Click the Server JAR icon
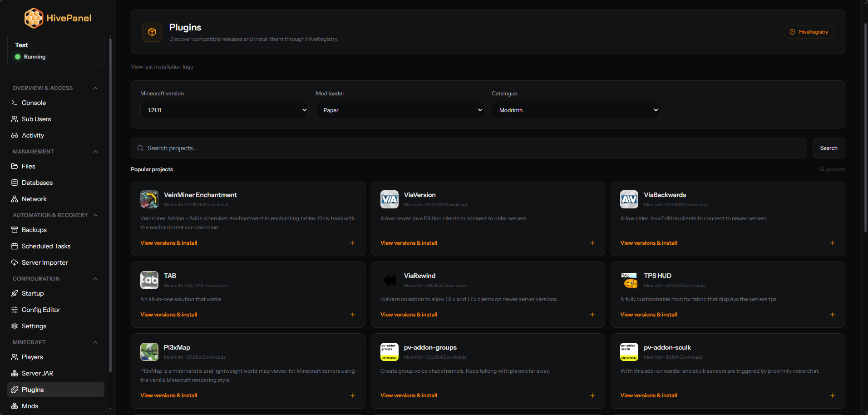Image resolution: width=868 pixels, height=415 pixels. (15, 373)
